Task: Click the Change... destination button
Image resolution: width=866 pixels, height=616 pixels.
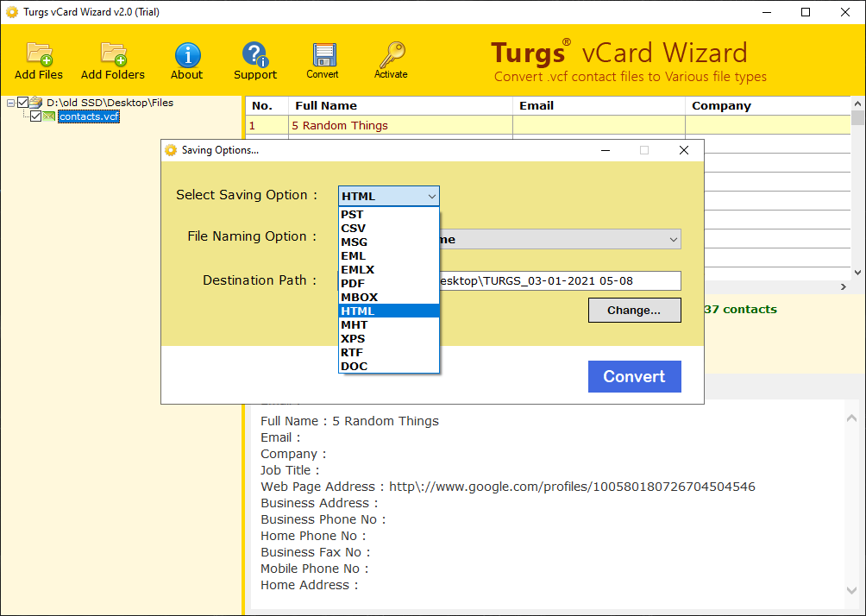Action: pos(634,310)
